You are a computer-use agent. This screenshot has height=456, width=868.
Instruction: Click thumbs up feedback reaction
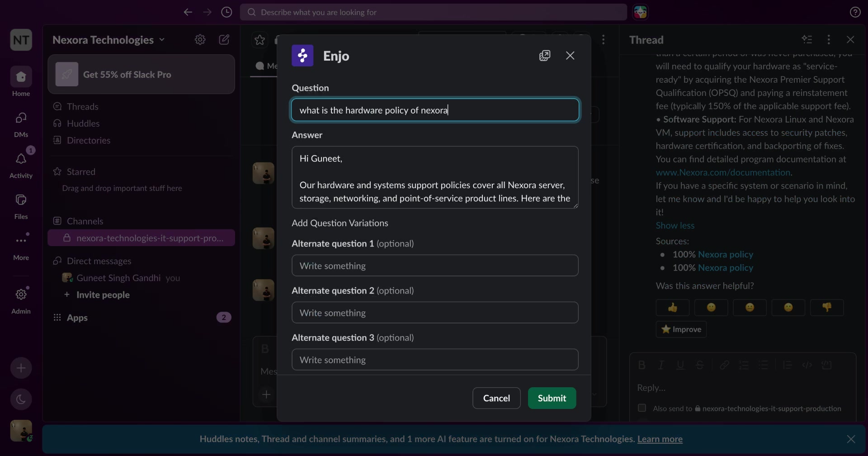[x=673, y=308]
